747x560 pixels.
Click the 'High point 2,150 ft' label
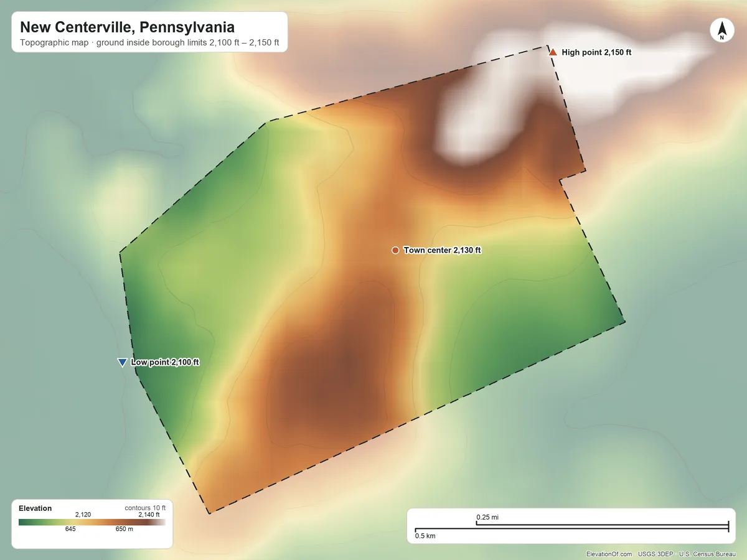tap(596, 53)
